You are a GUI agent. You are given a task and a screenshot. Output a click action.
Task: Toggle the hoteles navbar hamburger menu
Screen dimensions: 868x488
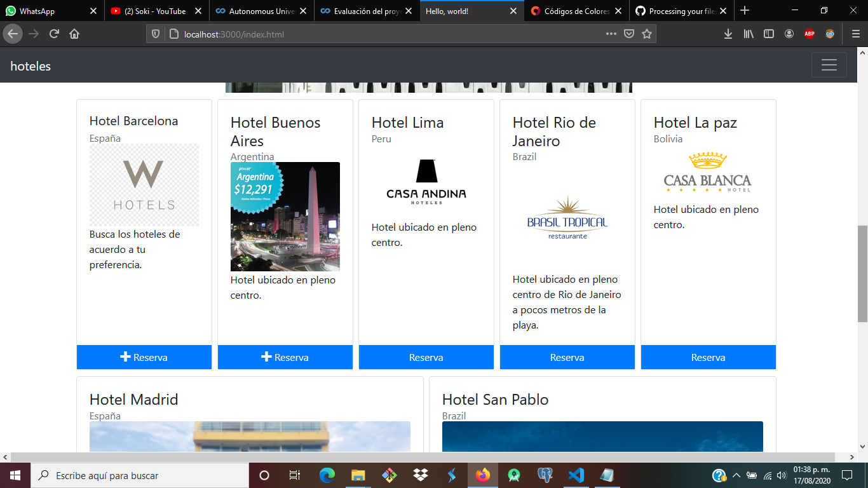tap(829, 65)
